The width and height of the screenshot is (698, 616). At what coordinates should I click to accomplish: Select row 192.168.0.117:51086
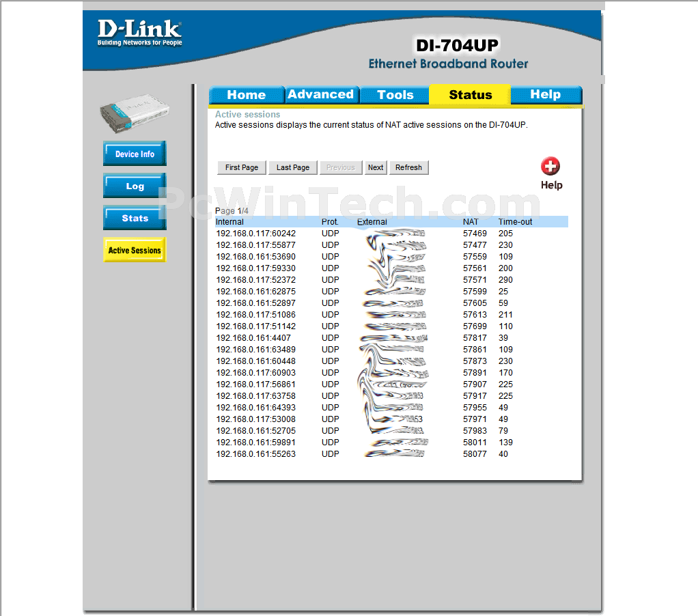tap(392, 314)
